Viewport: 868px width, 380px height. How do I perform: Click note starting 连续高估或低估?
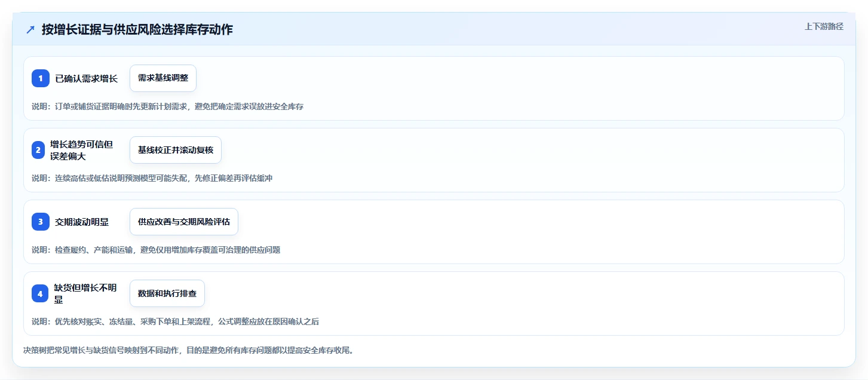coord(152,178)
